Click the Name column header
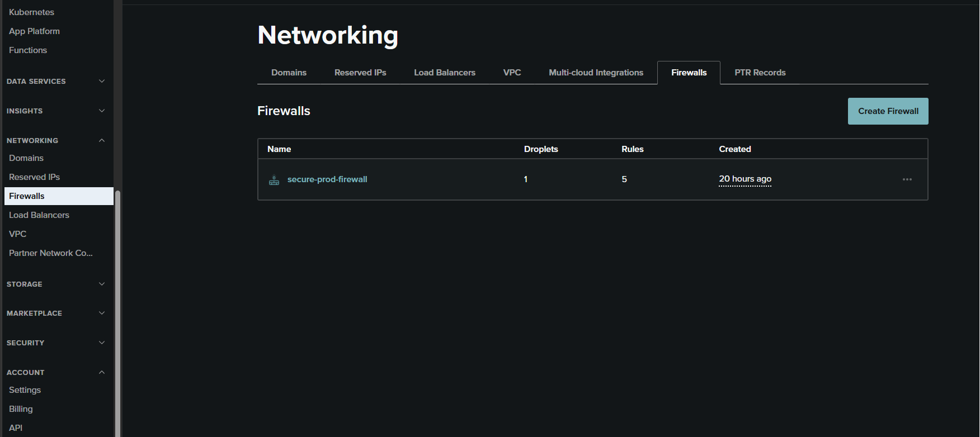This screenshot has width=980, height=437. coord(279,149)
